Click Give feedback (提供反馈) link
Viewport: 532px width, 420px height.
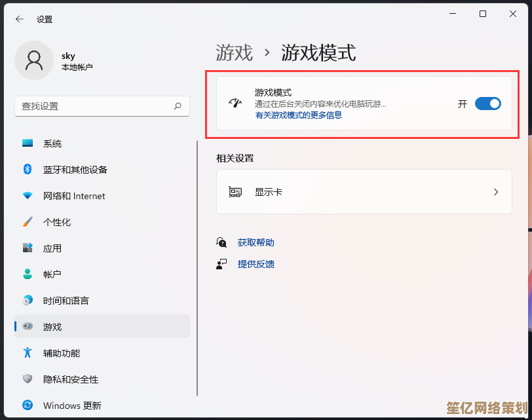point(256,264)
